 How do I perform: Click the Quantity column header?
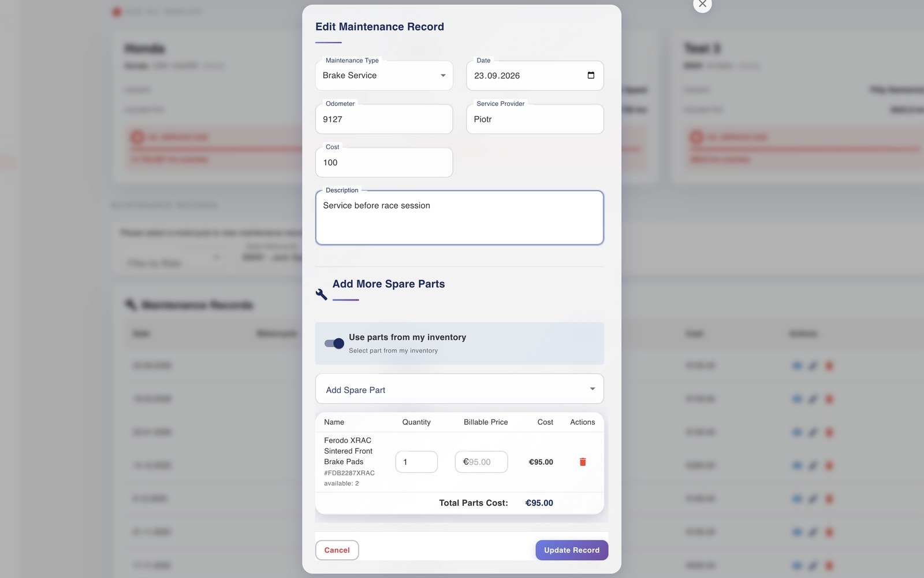click(x=416, y=422)
